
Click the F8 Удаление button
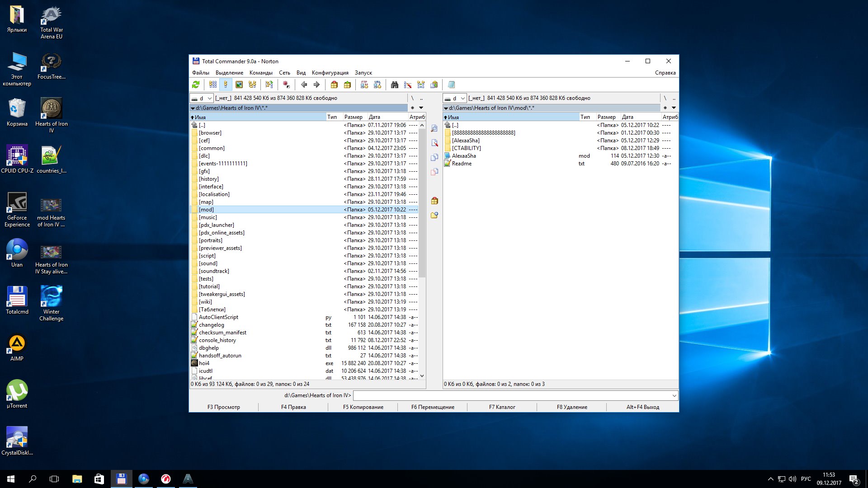click(572, 407)
